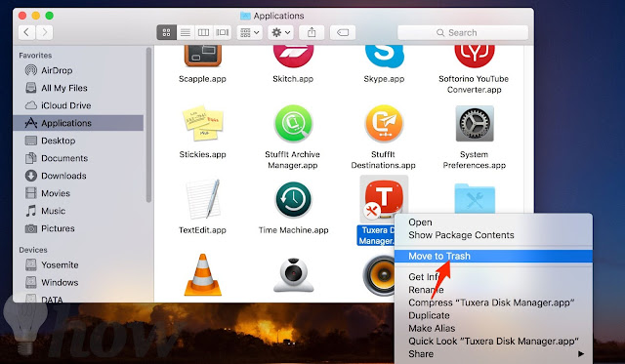The height and width of the screenshot is (364, 625).
Task: Select the TextEdit.app icon
Action: 202,199
